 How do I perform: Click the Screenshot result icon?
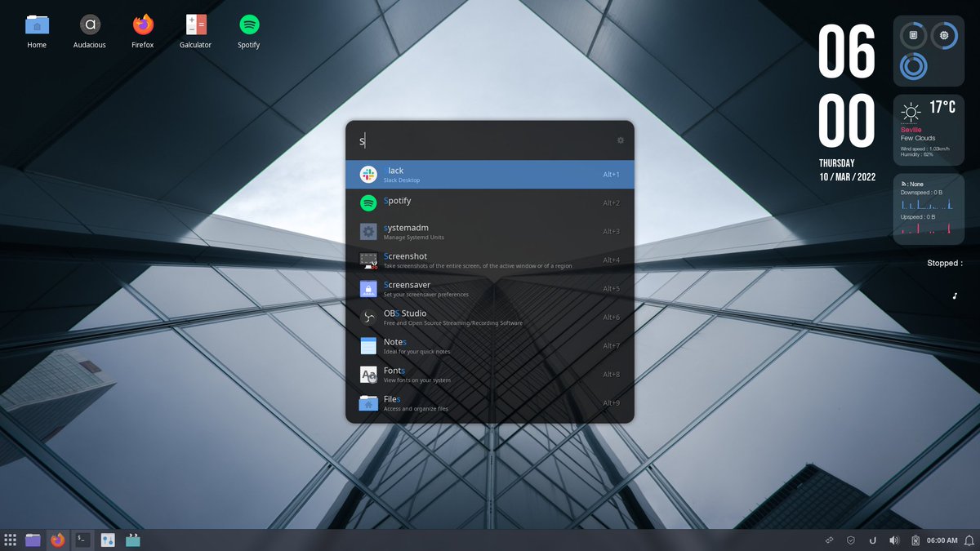(368, 260)
